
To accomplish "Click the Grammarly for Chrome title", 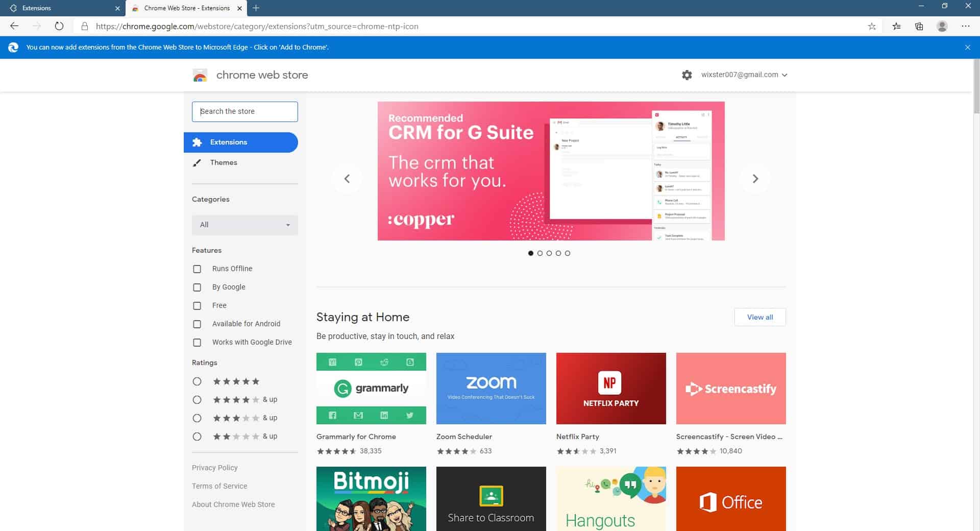I will point(356,437).
